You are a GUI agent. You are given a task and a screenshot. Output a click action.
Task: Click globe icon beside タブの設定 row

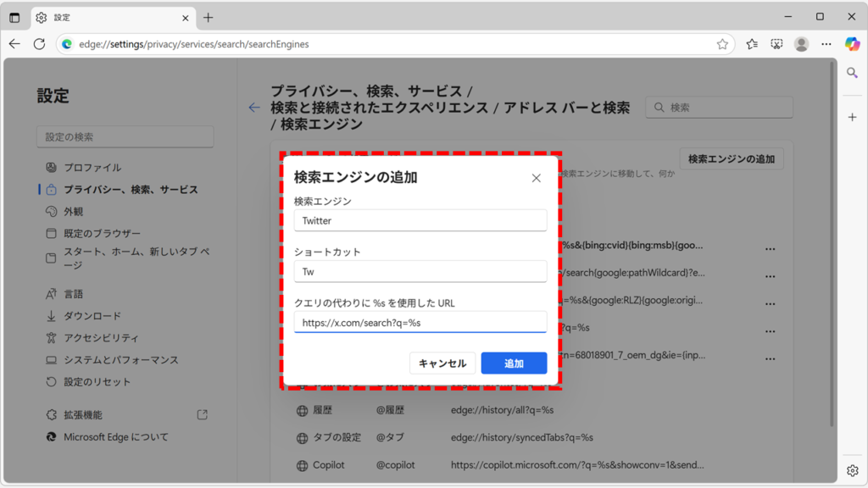coord(302,438)
